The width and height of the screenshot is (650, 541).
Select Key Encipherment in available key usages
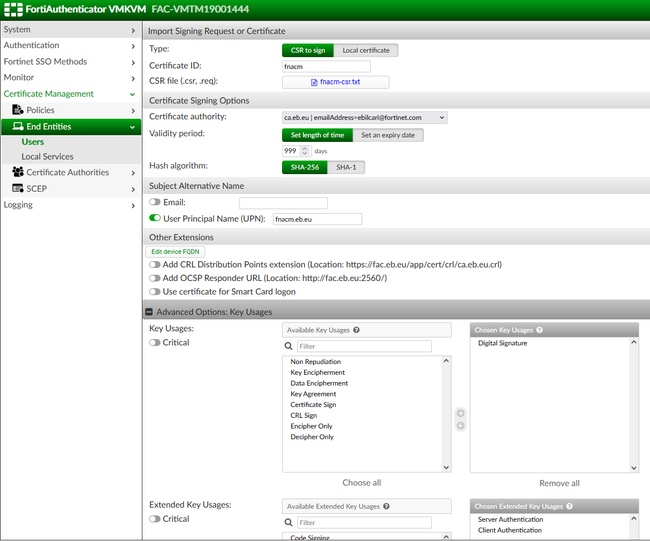(318, 372)
